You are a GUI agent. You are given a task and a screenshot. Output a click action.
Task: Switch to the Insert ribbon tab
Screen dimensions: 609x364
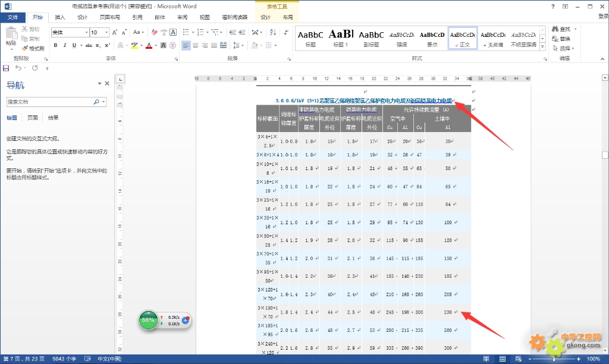point(60,17)
